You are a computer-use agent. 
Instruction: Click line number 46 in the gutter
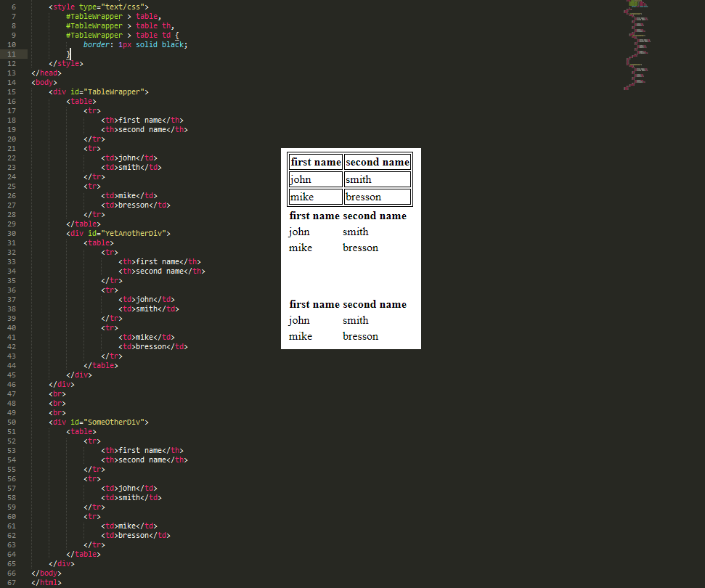click(13, 384)
